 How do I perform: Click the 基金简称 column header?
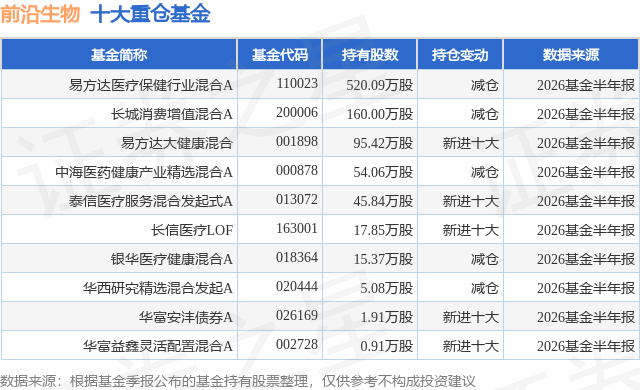119,55
